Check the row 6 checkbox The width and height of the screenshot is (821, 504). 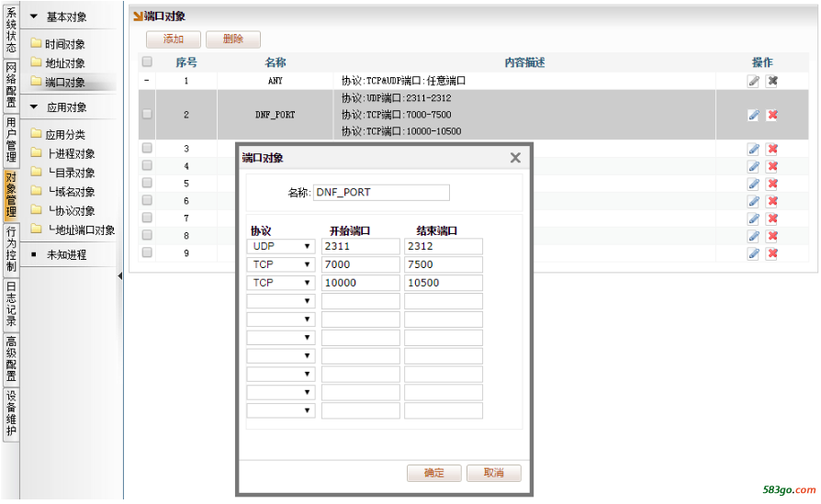click(x=147, y=200)
